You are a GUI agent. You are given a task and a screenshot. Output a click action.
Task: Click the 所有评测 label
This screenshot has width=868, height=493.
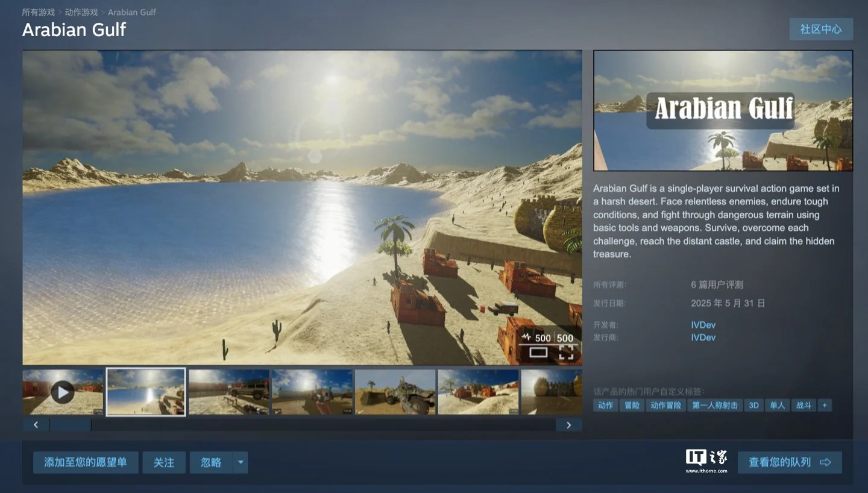click(610, 284)
